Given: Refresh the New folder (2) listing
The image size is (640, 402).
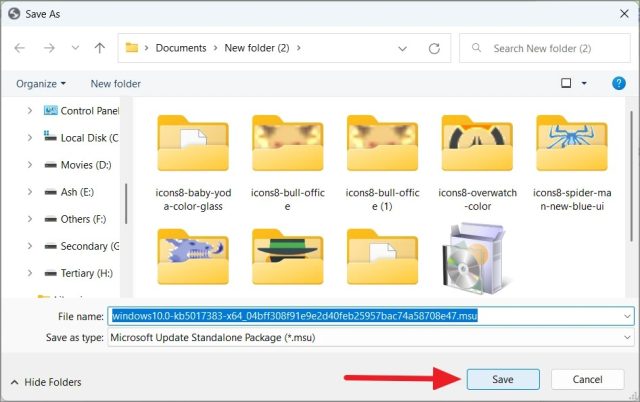Looking at the screenshot, I should click(x=434, y=49).
